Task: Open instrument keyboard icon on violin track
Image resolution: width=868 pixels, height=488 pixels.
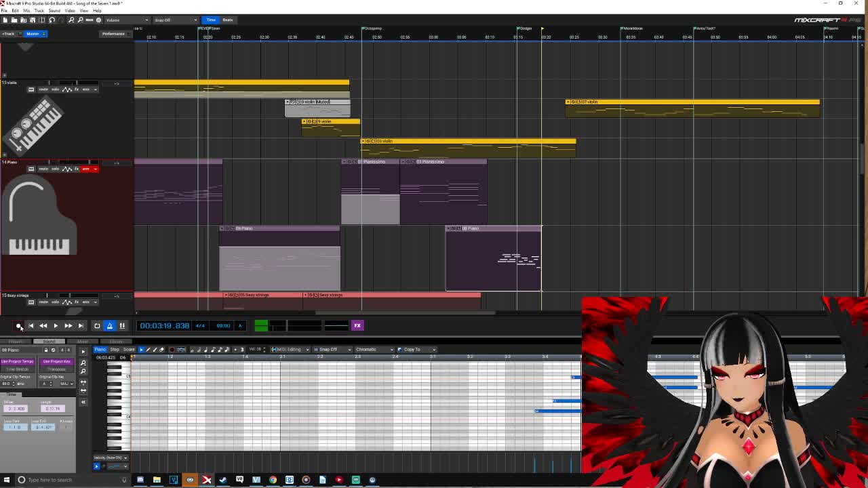Action: click(31, 89)
